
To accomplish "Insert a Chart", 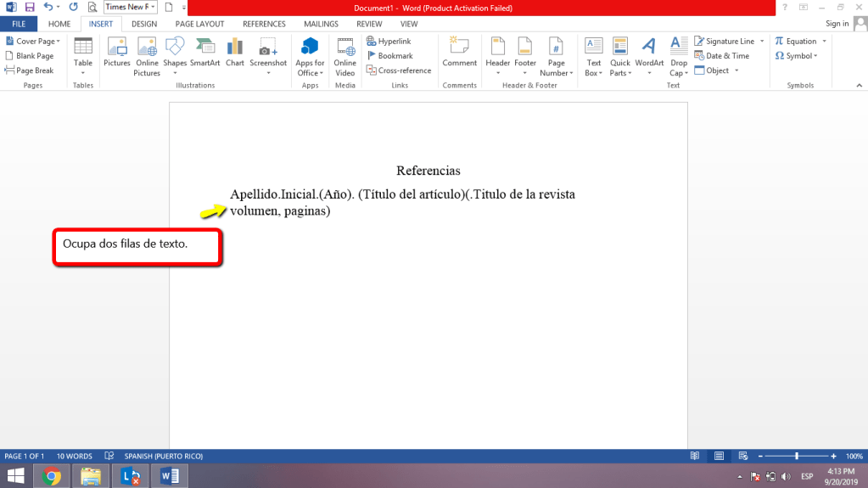I will tap(235, 53).
